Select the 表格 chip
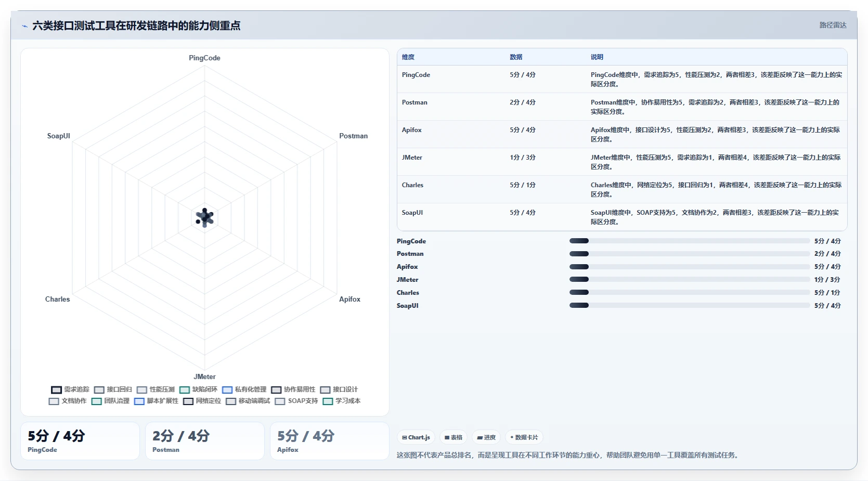The width and height of the screenshot is (868, 481). click(454, 437)
